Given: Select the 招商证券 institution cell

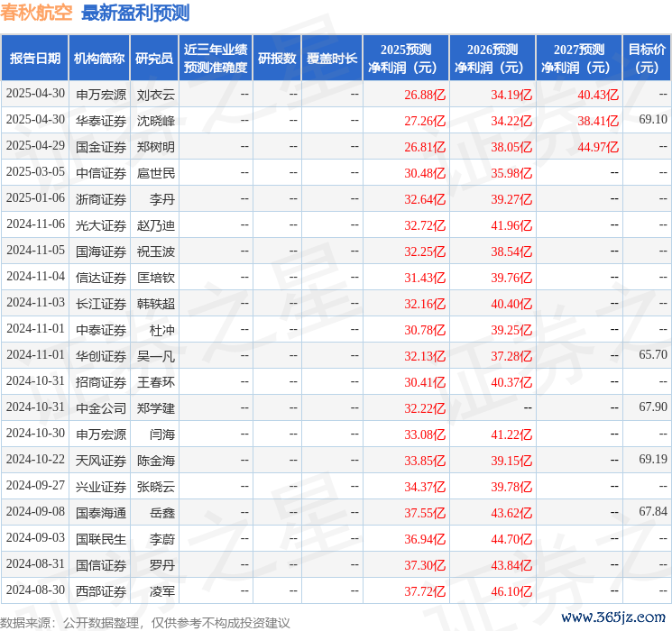Looking at the screenshot, I should point(101,382).
